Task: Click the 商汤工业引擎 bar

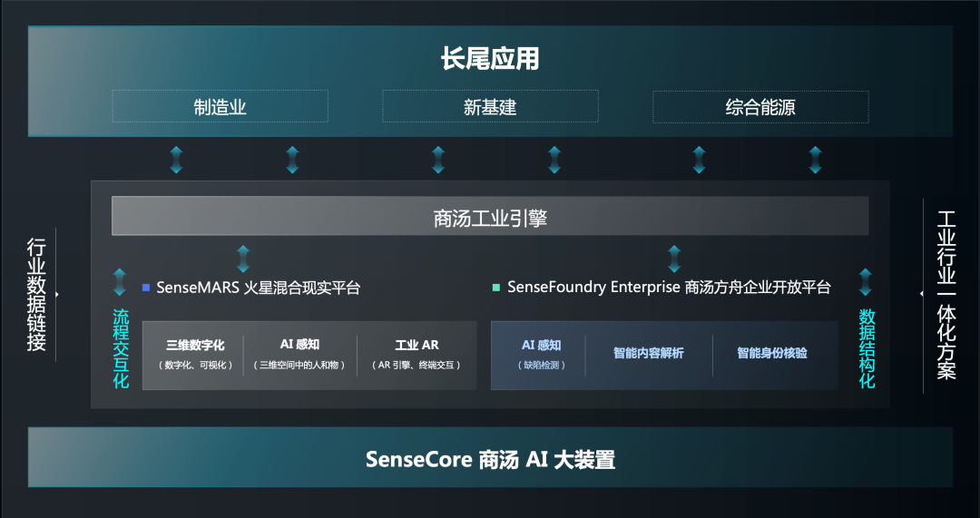Action: click(x=490, y=216)
